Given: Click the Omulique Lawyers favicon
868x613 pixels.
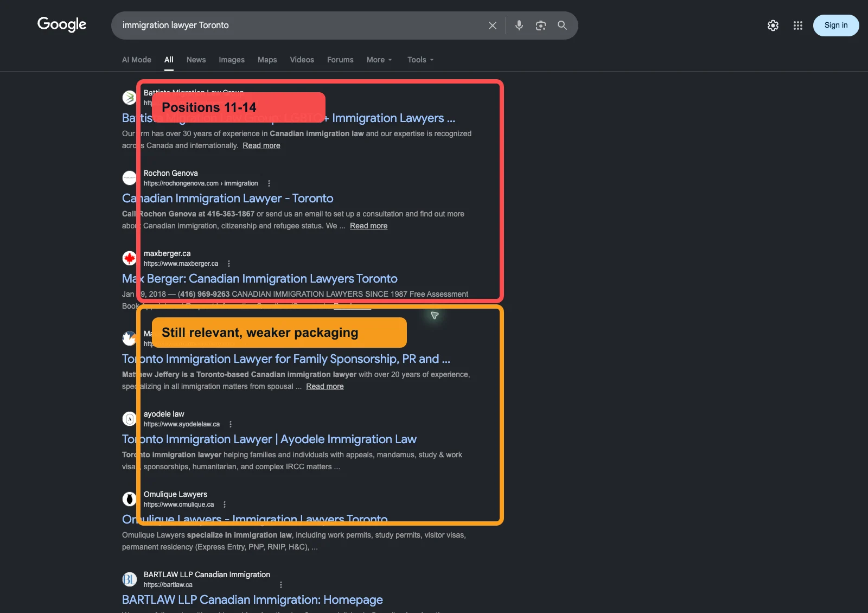Looking at the screenshot, I should (129, 499).
